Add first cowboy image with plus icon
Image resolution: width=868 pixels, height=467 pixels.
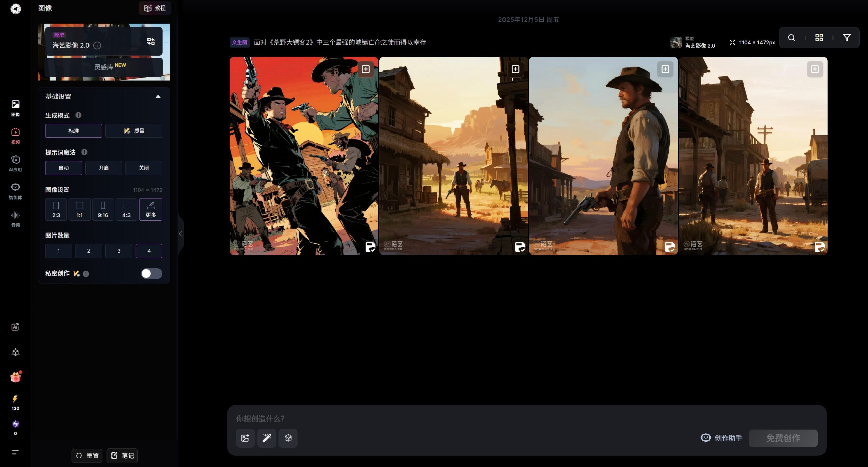tap(366, 69)
